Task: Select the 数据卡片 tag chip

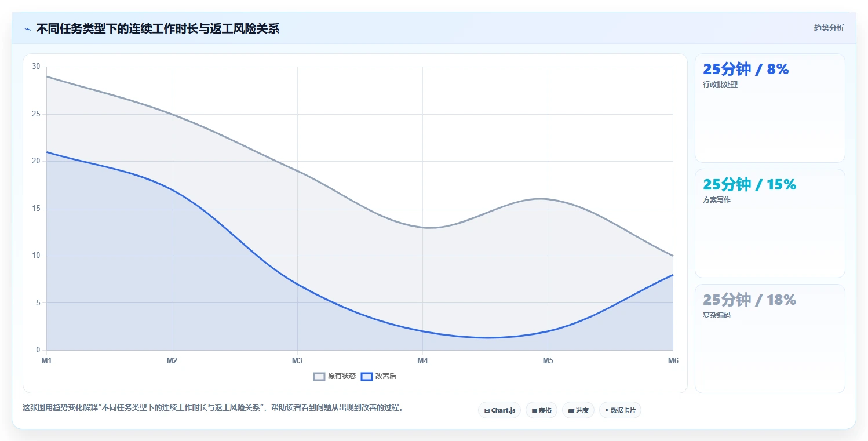Action: (x=620, y=410)
